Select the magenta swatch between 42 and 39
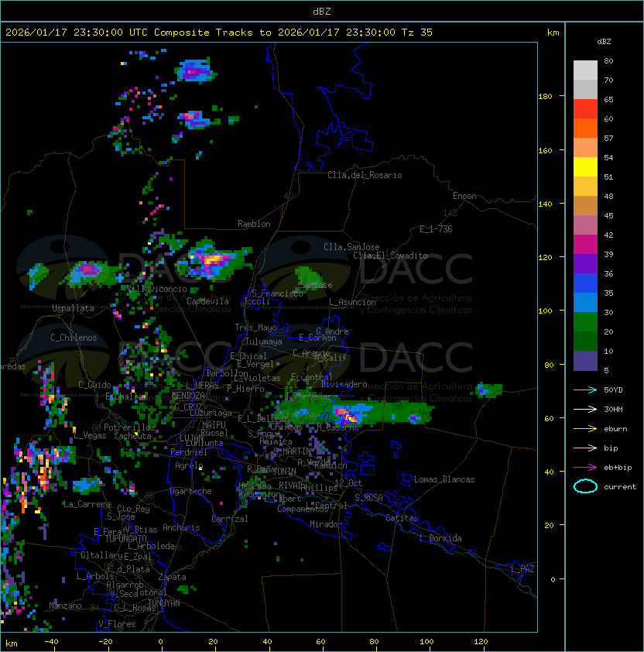The width and height of the screenshot is (644, 652). (x=585, y=245)
